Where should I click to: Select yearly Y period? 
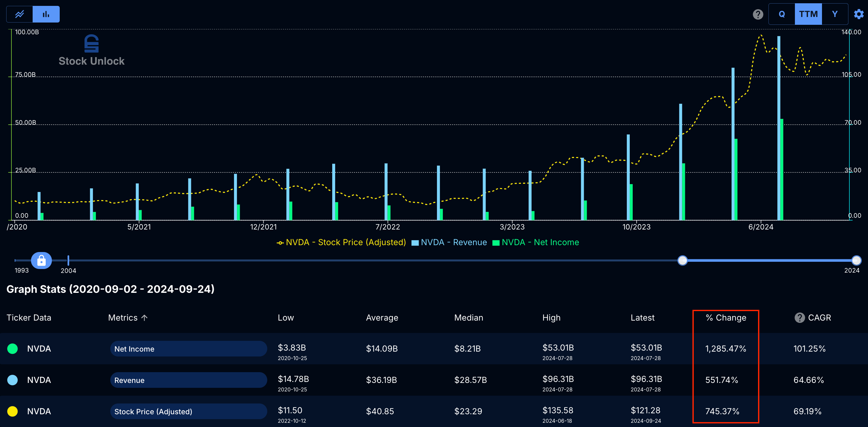pyautogui.click(x=835, y=14)
